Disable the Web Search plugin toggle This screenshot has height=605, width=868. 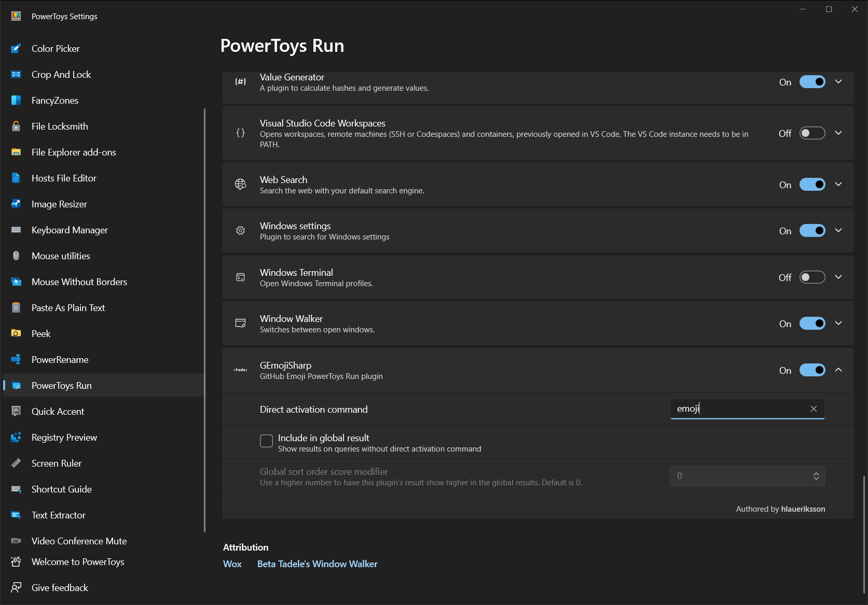click(x=812, y=185)
